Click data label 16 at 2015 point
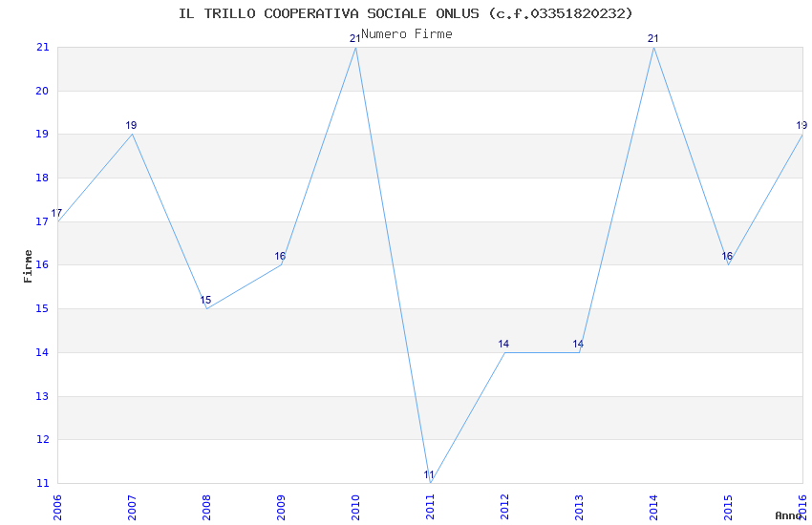The height and width of the screenshot is (525, 812). pos(727,256)
